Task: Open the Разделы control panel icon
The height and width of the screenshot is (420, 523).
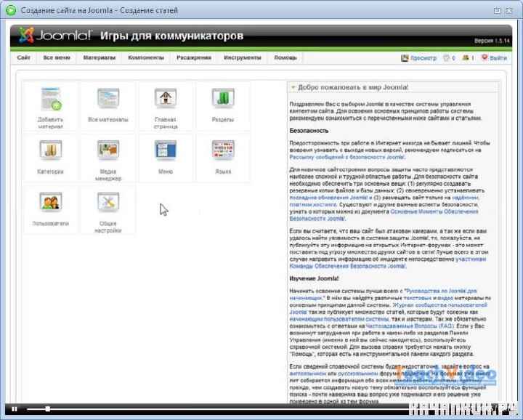Action: (223, 107)
